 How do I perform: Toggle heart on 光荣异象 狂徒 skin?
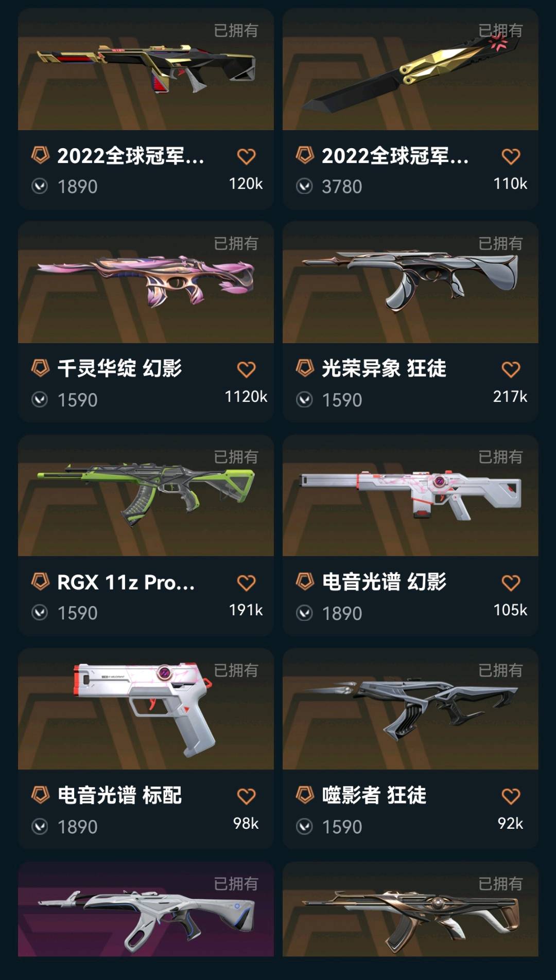511,369
